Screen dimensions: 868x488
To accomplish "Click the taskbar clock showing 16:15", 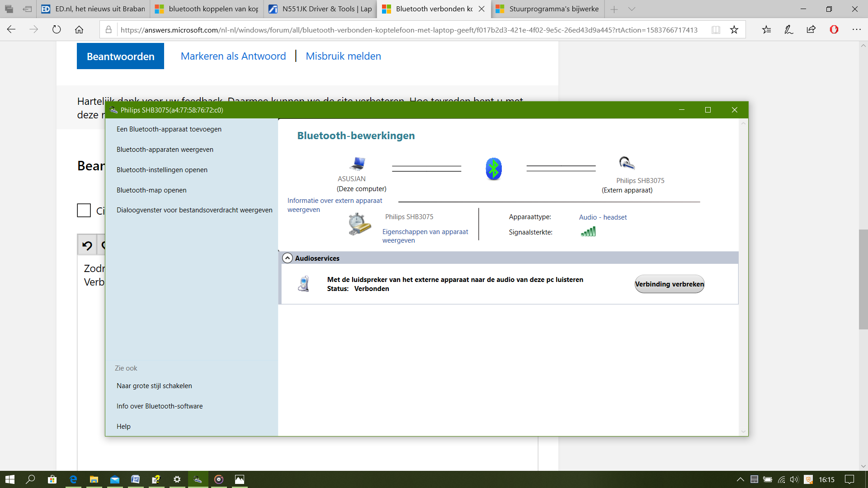I will coord(826,479).
